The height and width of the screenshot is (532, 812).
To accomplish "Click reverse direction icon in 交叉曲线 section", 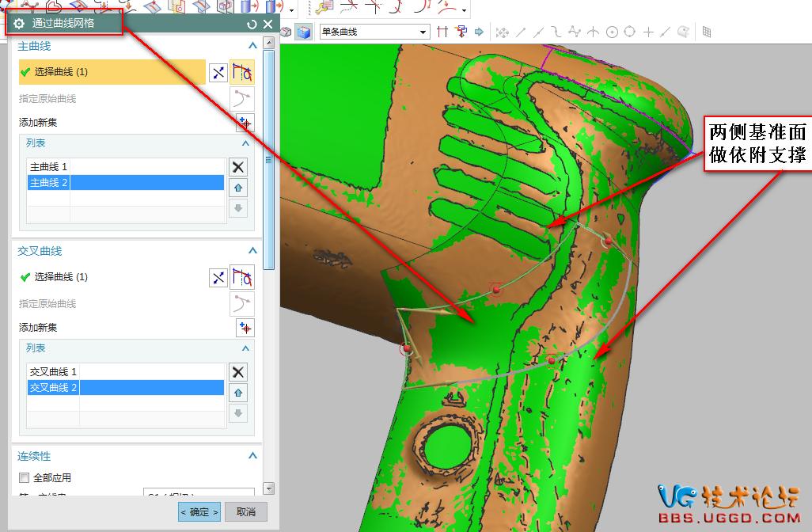I will point(218,278).
